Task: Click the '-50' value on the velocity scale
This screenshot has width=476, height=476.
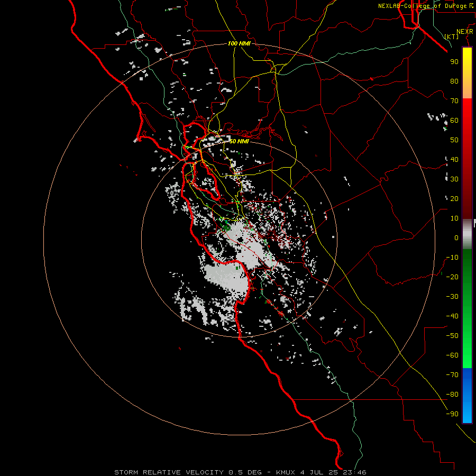Action: point(452,336)
